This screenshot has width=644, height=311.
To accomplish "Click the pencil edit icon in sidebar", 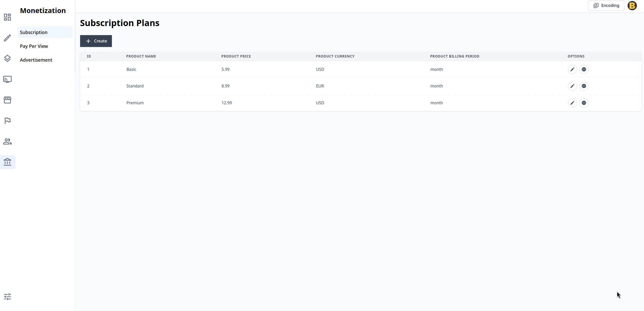I will 7,38.
